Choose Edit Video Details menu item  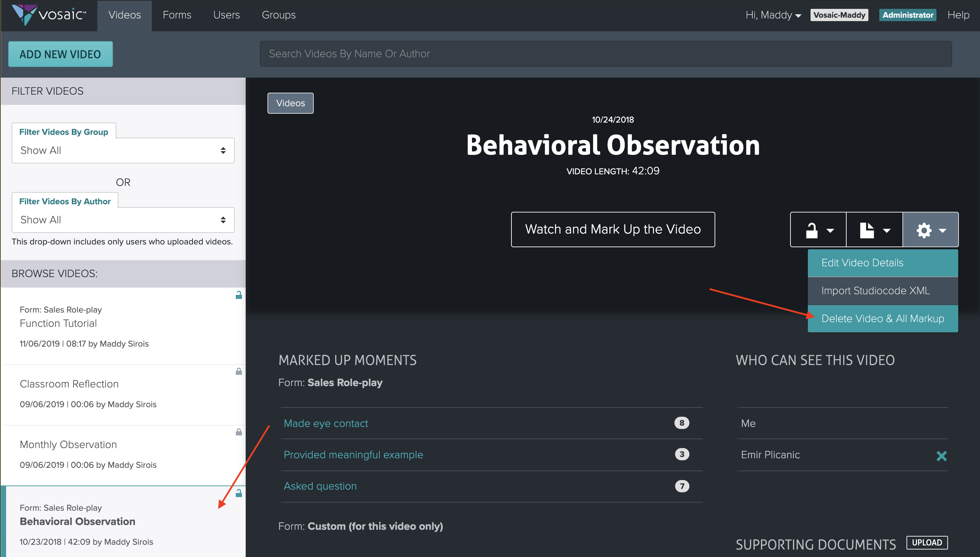pos(883,263)
